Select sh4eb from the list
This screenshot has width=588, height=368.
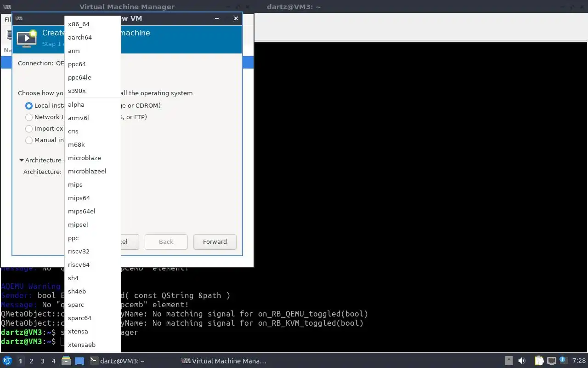[93, 291]
